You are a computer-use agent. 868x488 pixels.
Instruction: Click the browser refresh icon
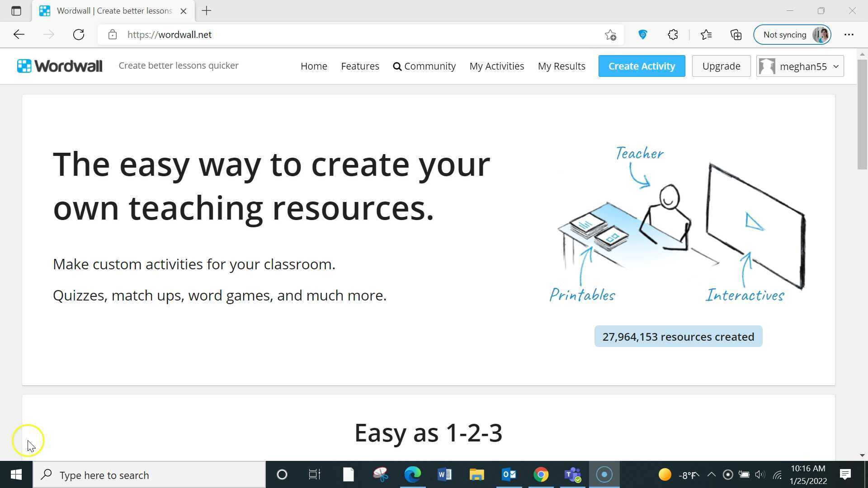[79, 35]
